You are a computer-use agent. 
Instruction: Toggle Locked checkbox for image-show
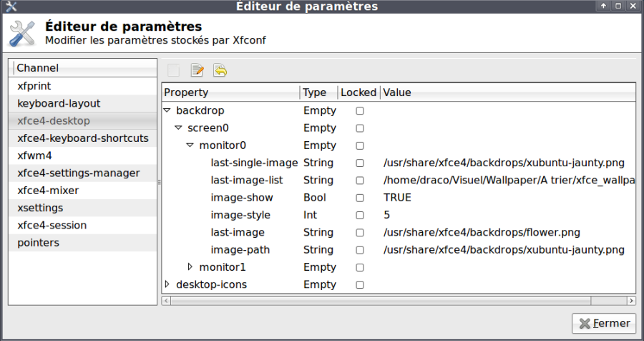click(360, 198)
